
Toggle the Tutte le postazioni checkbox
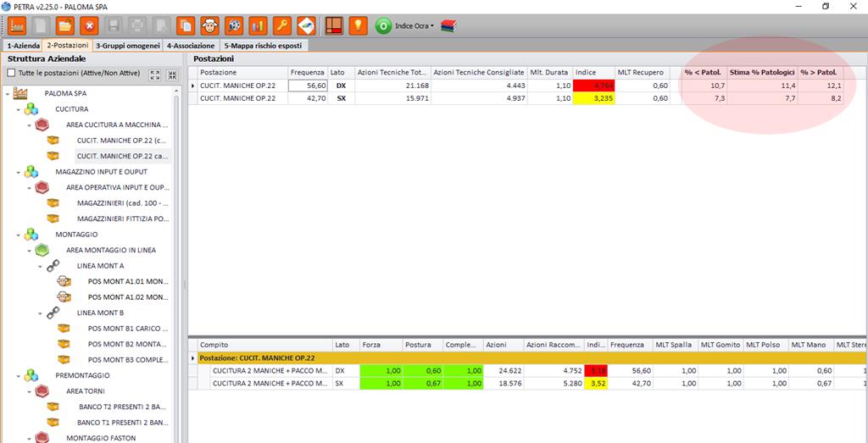[x=11, y=73]
